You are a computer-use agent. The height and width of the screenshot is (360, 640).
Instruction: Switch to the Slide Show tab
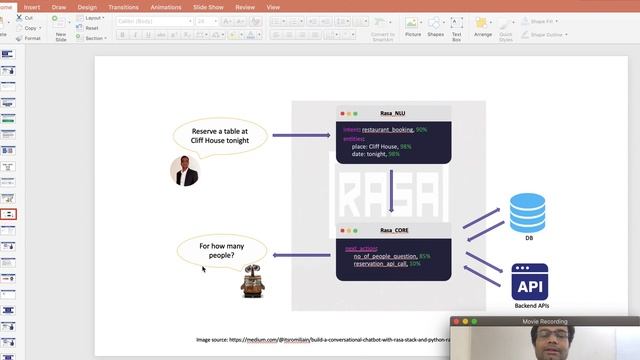point(208,7)
